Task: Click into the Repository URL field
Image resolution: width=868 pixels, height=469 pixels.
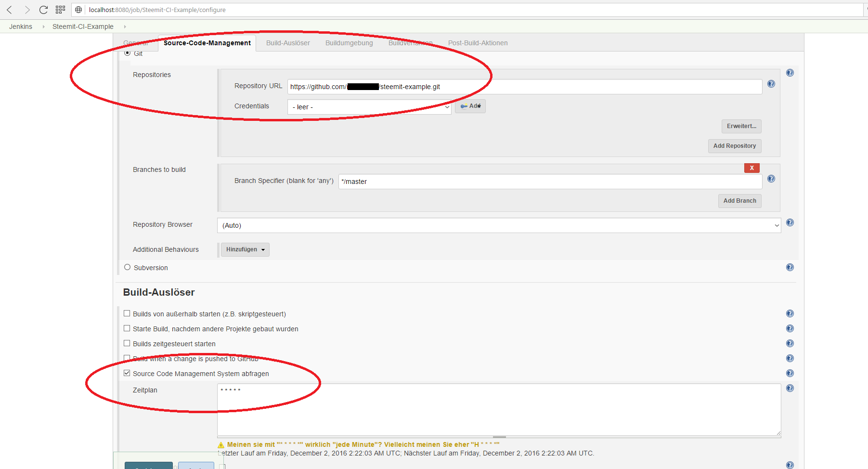Action: coord(525,87)
